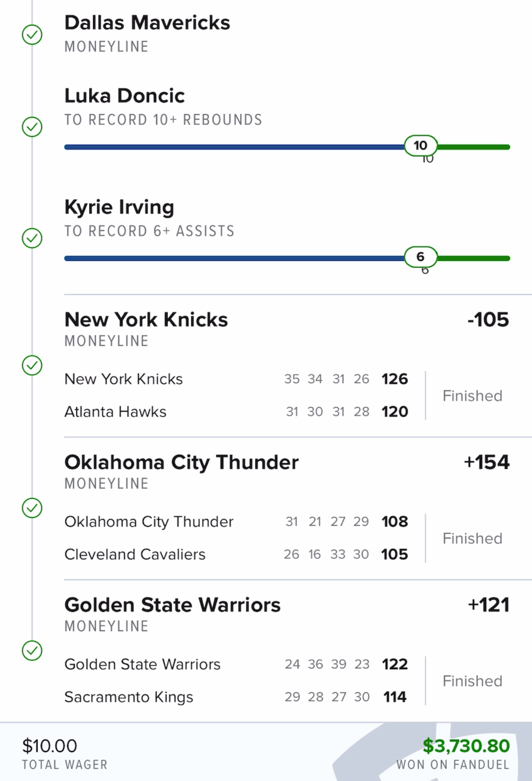The height and width of the screenshot is (781, 532).
Task: Click the $3,730.80 winnings amount
Action: pos(466,746)
